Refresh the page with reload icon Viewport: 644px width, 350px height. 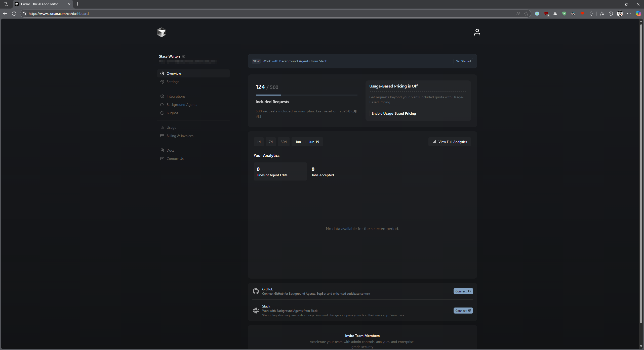coord(14,14)
